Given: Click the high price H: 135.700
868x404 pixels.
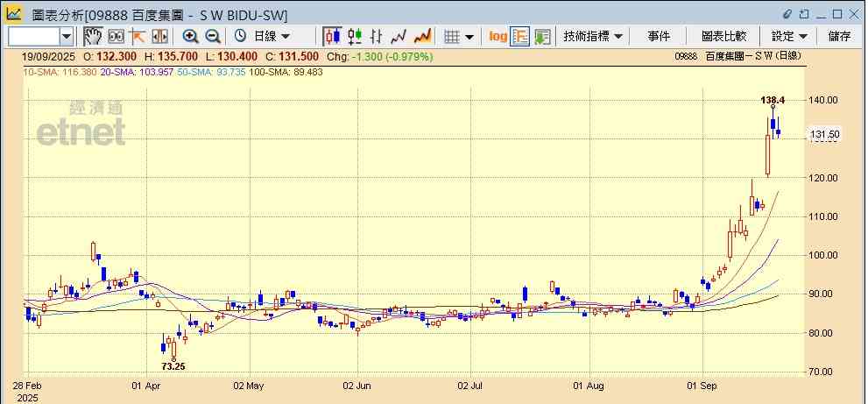Looking at the screenshot, I should 171,57.
